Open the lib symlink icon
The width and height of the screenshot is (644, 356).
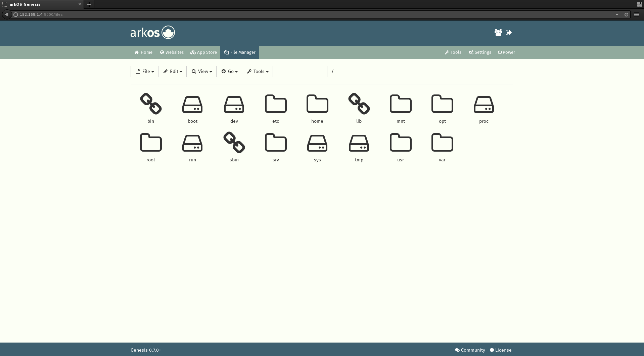pyautogui.click(x=359, y=104)
